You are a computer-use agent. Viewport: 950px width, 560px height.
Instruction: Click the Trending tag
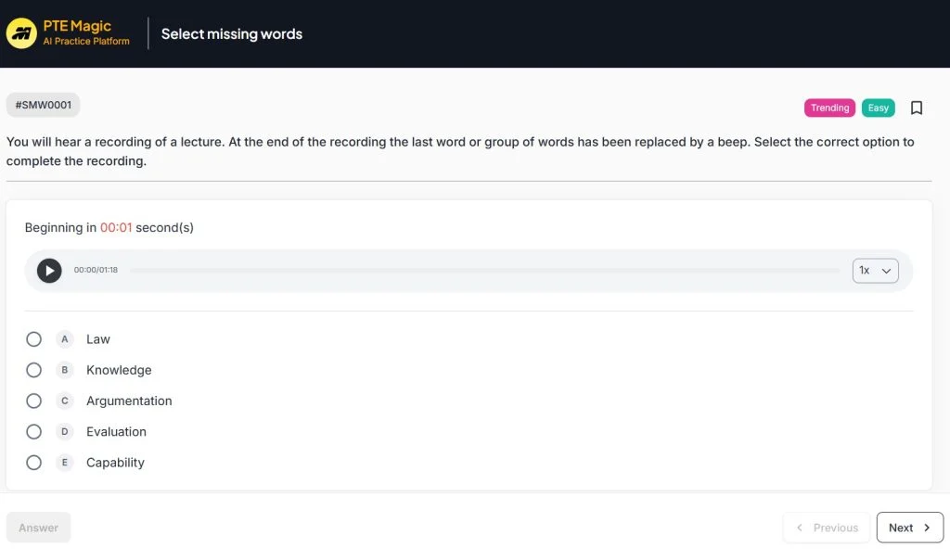point(829,108)
